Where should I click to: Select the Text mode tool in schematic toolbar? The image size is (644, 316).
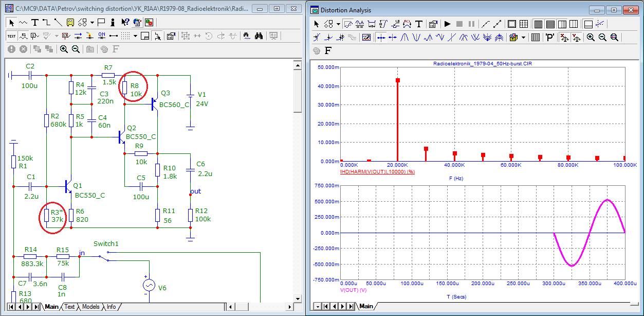[x=34, y=22]
